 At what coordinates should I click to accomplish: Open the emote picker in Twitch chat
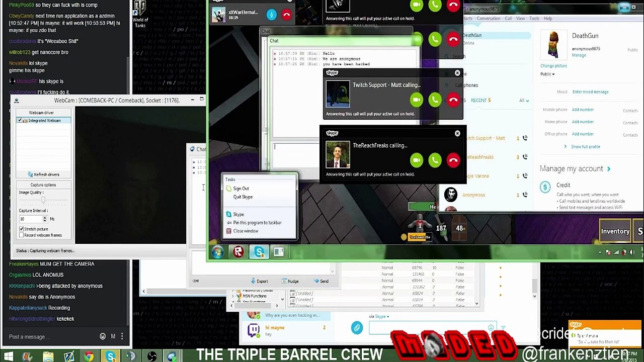click(x=103, y=336)
